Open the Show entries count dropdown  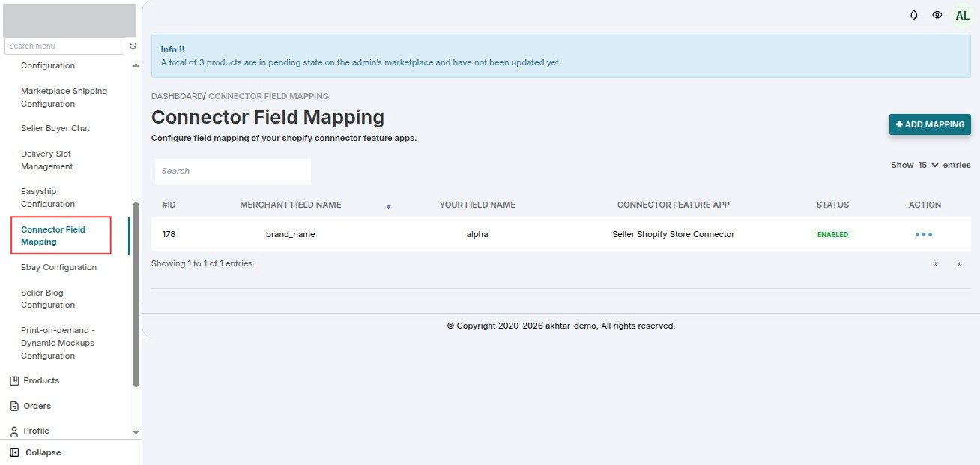click(928, 165)
